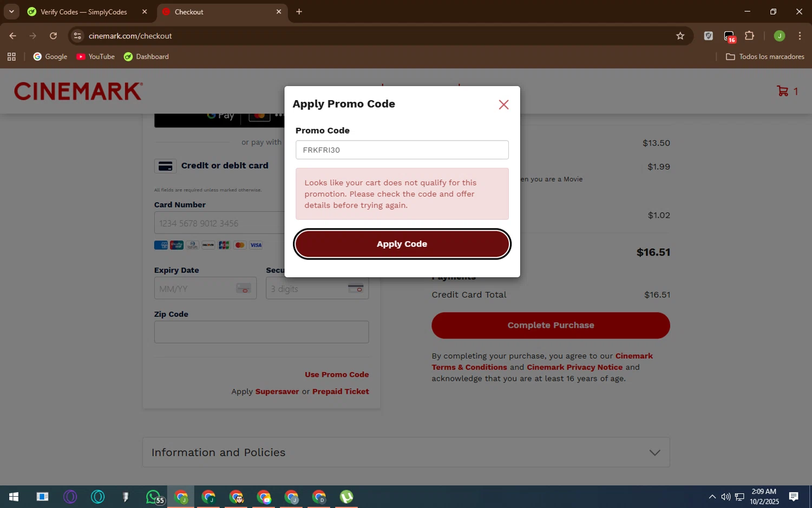Click the taskbar clock and date
Screen dimensions: 812x508
point(764,497)
